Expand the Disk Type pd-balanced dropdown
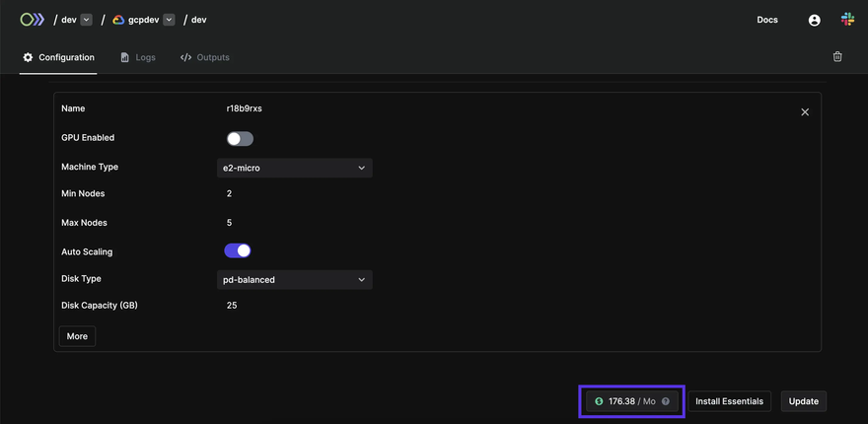Image resolution: width=868 pixels, height=424 pixels. [294, 280]
